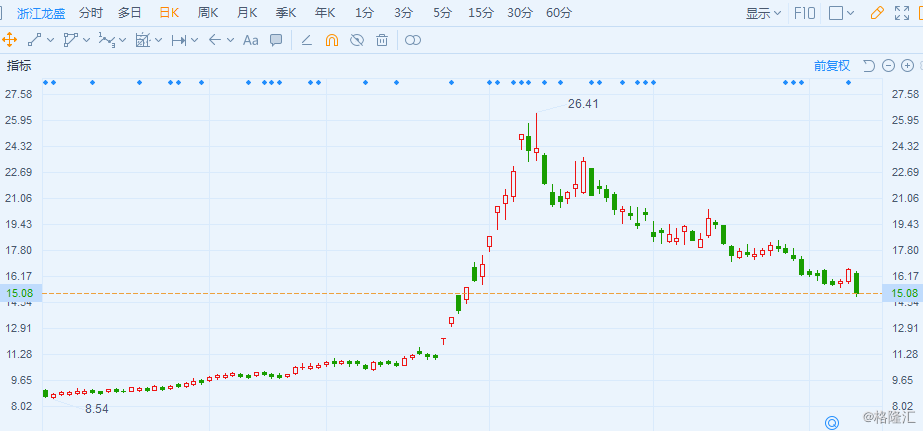
Task: Click the trash icon to delete drawings
Action: click(x=381, y=40)
